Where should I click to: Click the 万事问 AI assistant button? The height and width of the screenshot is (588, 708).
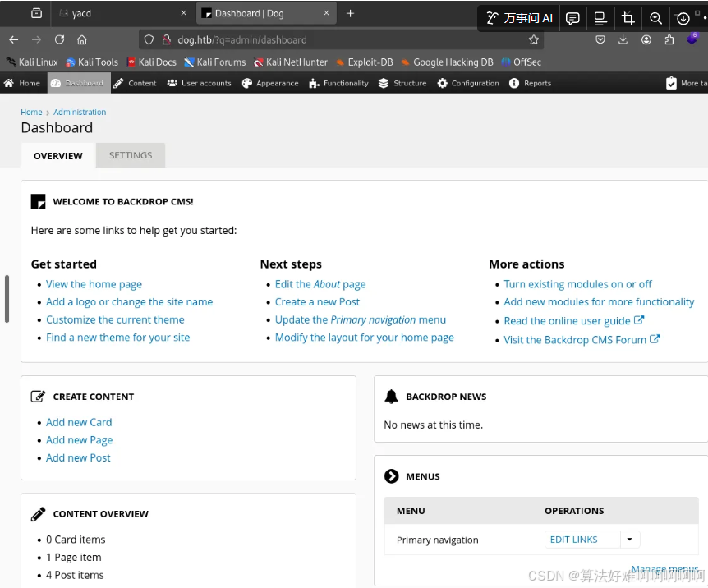coord(519,18)
